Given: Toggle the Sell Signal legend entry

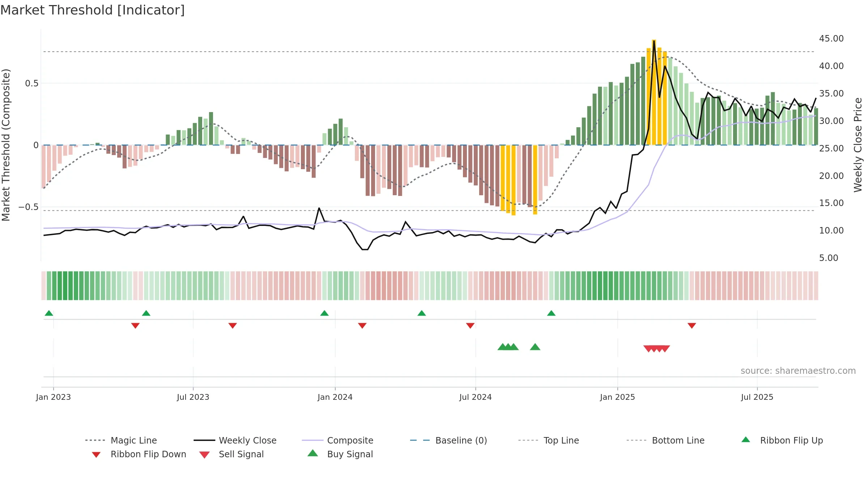Looking at the screenshot, I should pyautogui.click(x=231, y=454).
